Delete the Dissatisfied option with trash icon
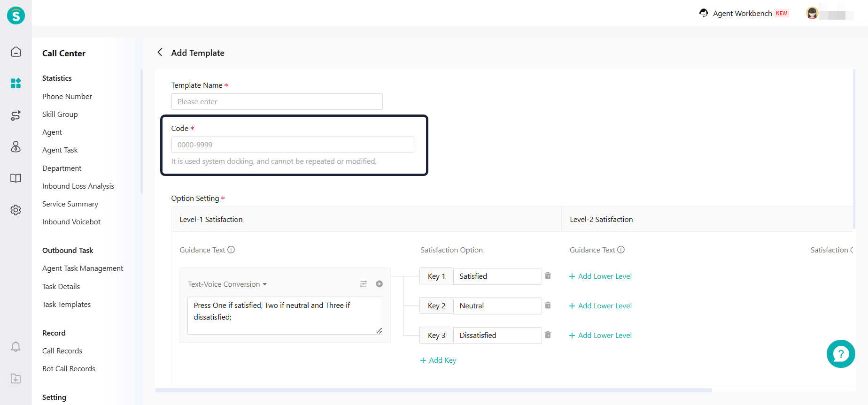Viewport: 868px width, 405px height. click(548, 335)
